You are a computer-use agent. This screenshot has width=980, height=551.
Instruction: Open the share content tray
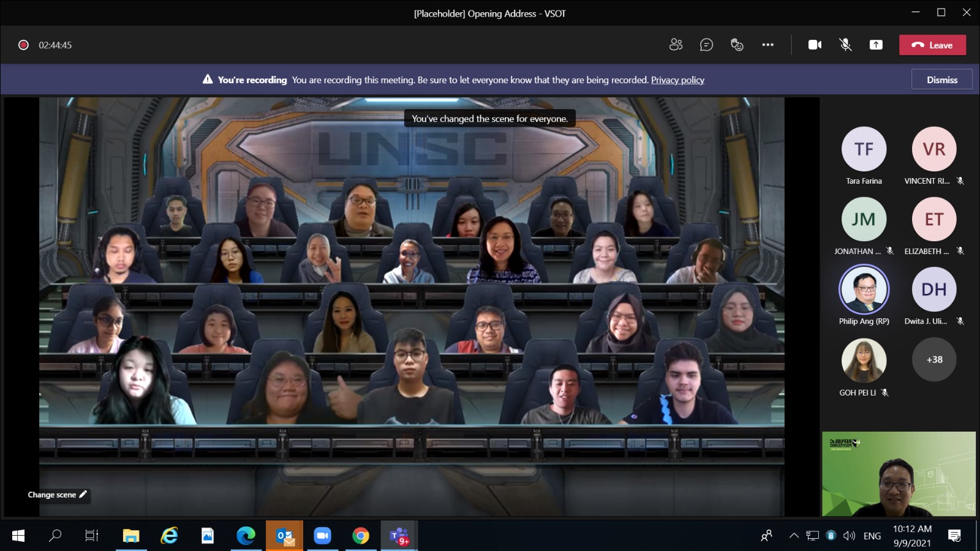pos(876,45)
